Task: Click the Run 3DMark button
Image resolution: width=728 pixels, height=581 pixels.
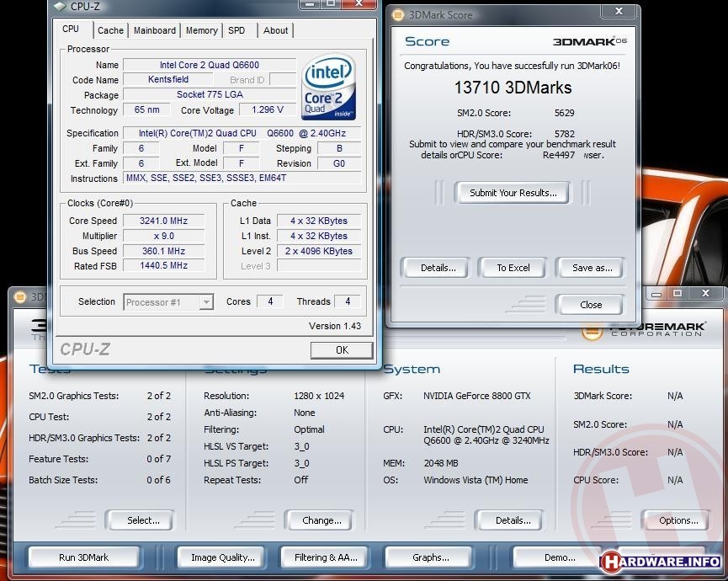Action: pyautogui.click(x=83, y=557)
